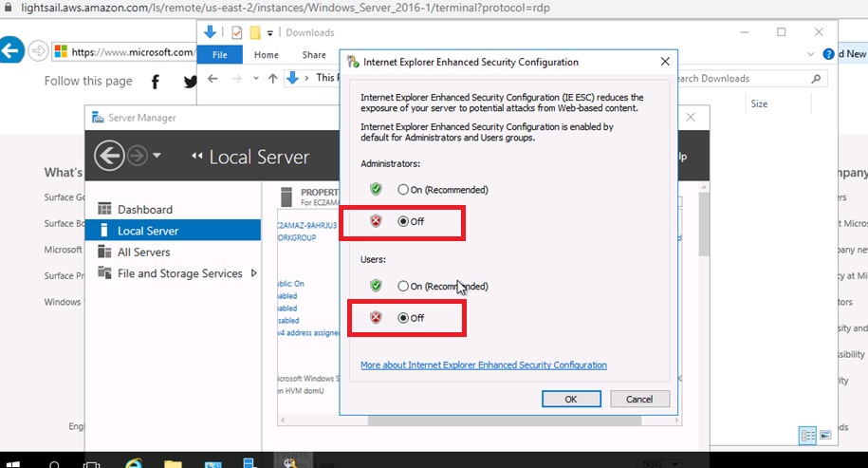
Task: Select Administrators On (Recommended) radio button
Action: (403, 190)
